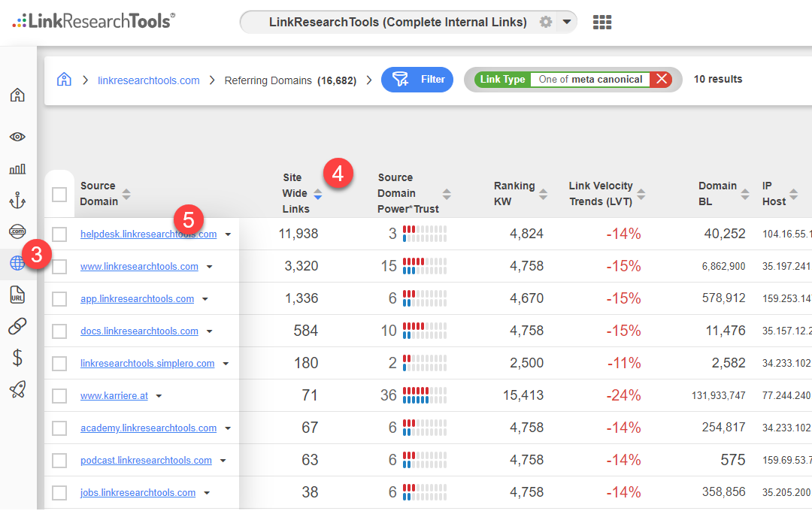Check the jobs.linkresearchtools.com row checkbox
Viewport: 812px width, 511px height.
(x=59, y=493)
